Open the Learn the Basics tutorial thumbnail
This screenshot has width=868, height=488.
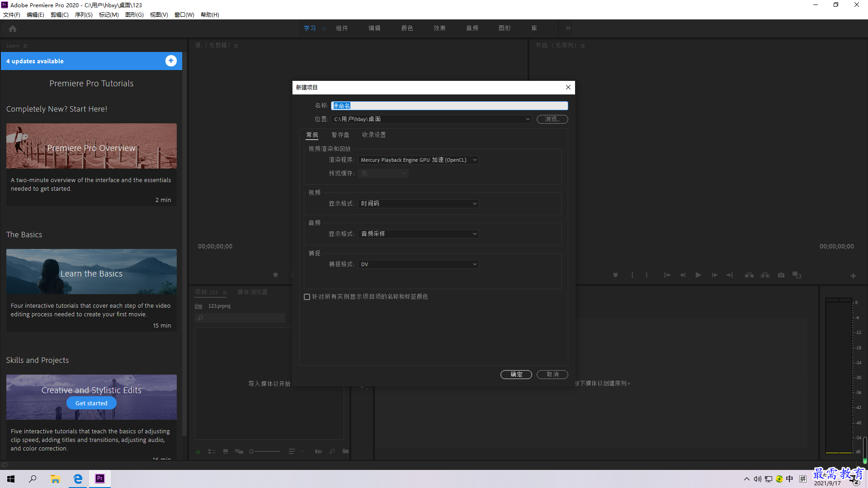[x=91, y=272]
